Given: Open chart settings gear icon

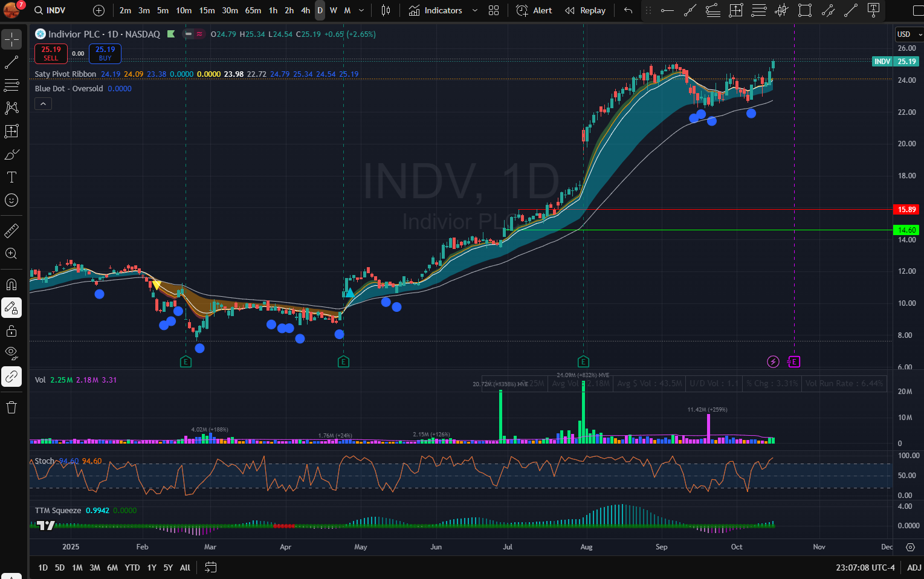Looking at the screenshot, I should tap(910, 547).
